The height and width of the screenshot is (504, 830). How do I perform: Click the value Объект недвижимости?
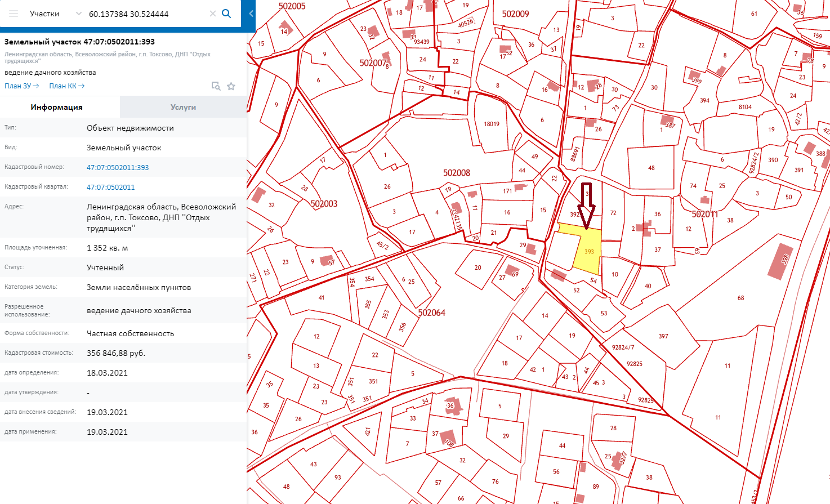pyautogui.click(x=130, y=128)
